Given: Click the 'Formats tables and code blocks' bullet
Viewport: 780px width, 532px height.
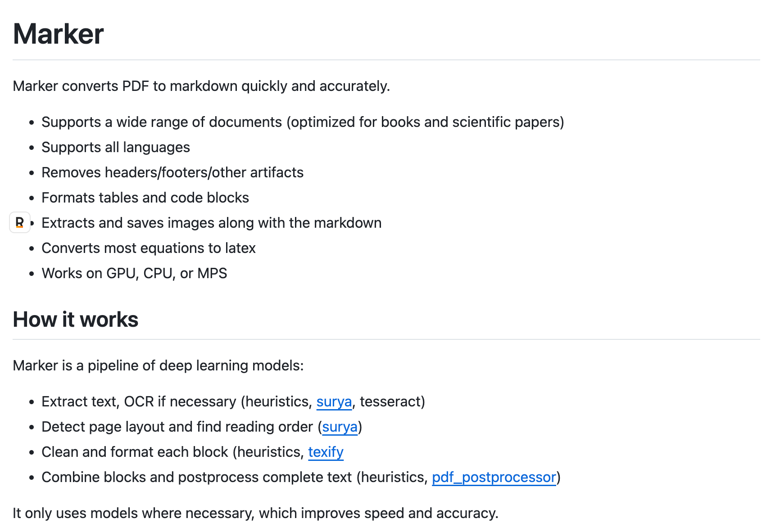Looking at the screenshot, I should 145,198.
